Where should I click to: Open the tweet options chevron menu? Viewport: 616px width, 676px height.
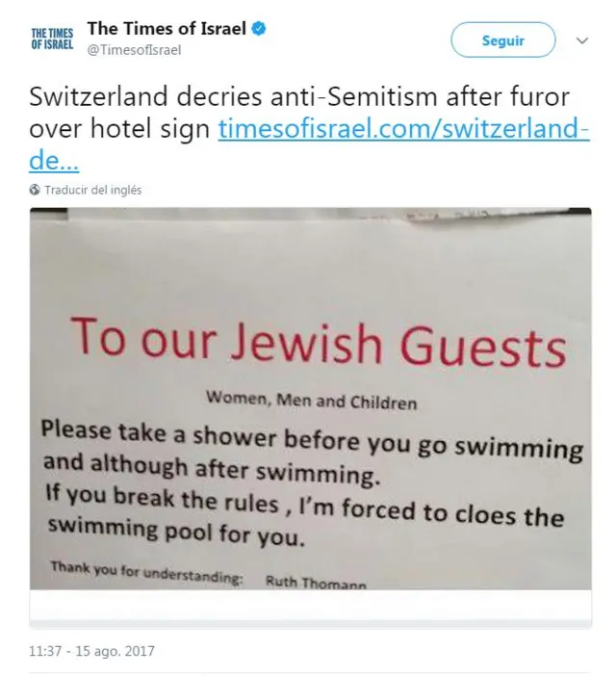point(581,41)
